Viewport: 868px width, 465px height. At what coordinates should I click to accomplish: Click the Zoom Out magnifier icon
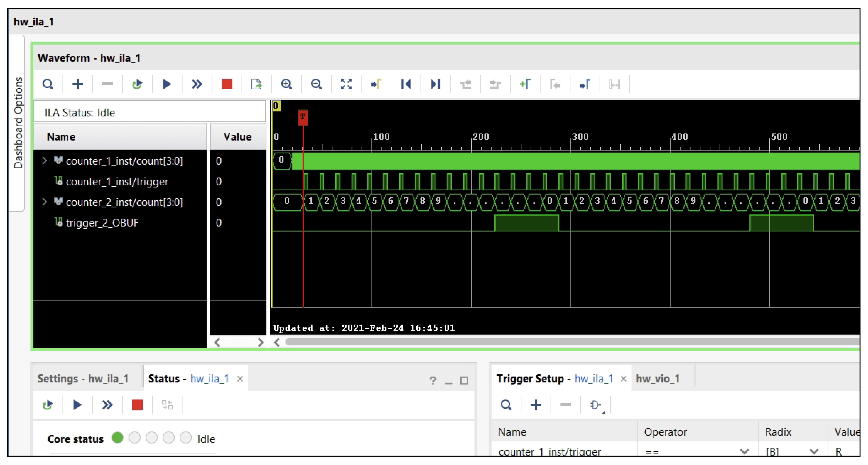point(316,84)
